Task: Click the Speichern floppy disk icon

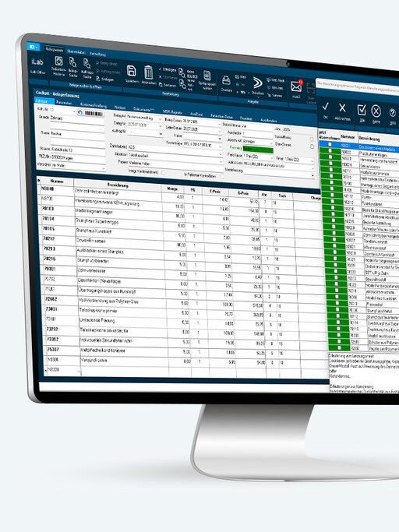Action: pyautogui.click(x=132, y=71)
